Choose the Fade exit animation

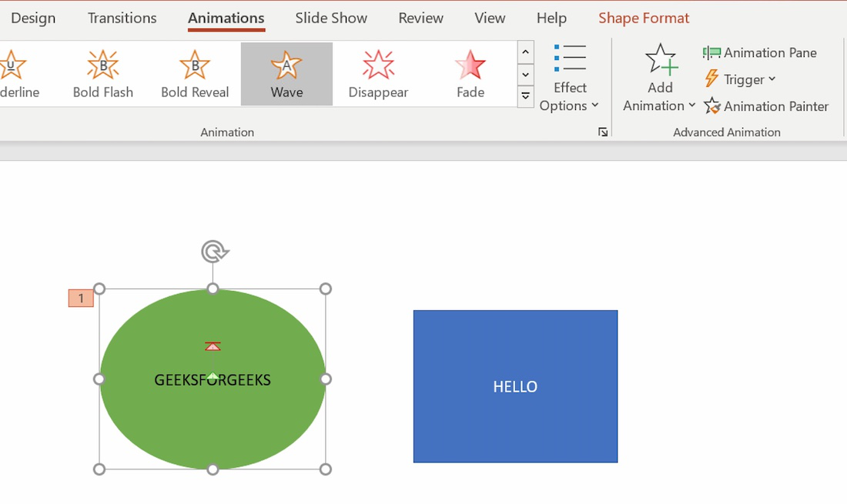coord(470,74)
